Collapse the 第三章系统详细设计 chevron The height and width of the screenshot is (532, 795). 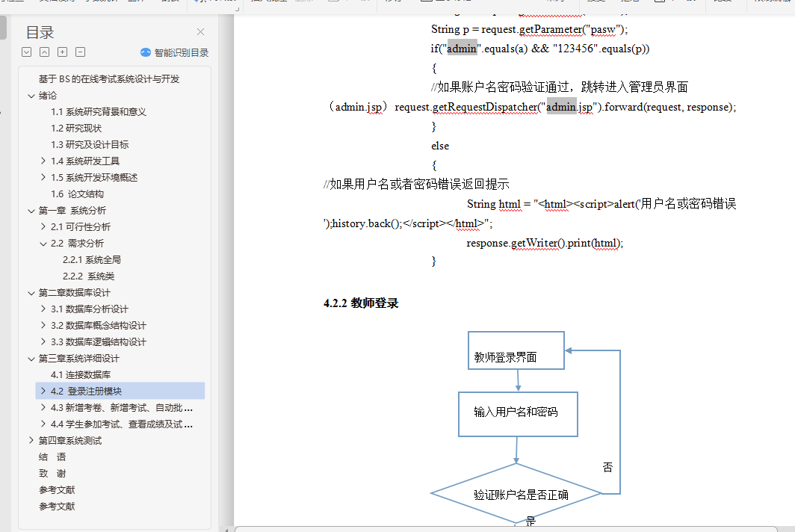pos(31,359)
